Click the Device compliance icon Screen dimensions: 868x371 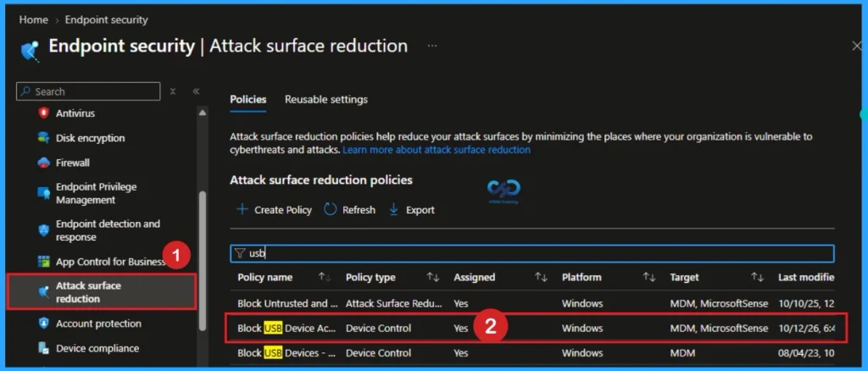[x=44, y=348]
